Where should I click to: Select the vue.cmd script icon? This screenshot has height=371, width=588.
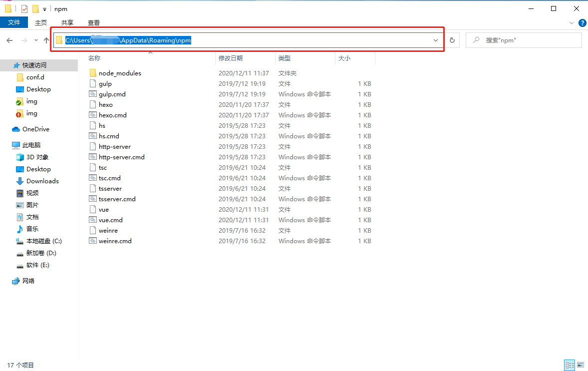click(93, 220)
